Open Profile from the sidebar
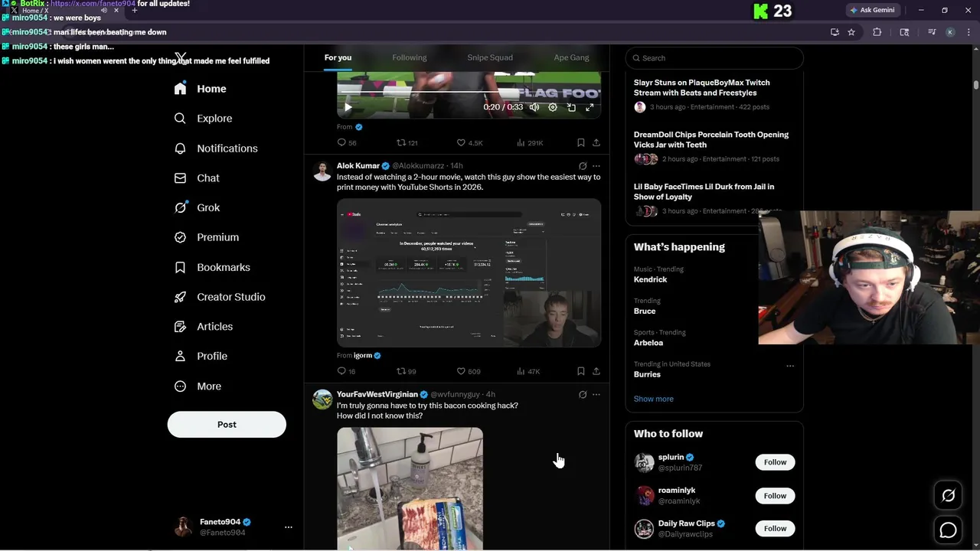 pos(201,357)
